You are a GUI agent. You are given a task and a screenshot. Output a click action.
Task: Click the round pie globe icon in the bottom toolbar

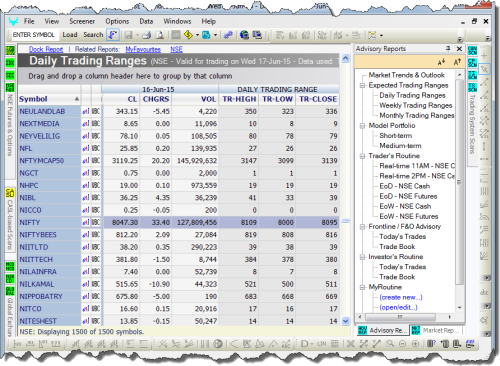tap(218, 344)
